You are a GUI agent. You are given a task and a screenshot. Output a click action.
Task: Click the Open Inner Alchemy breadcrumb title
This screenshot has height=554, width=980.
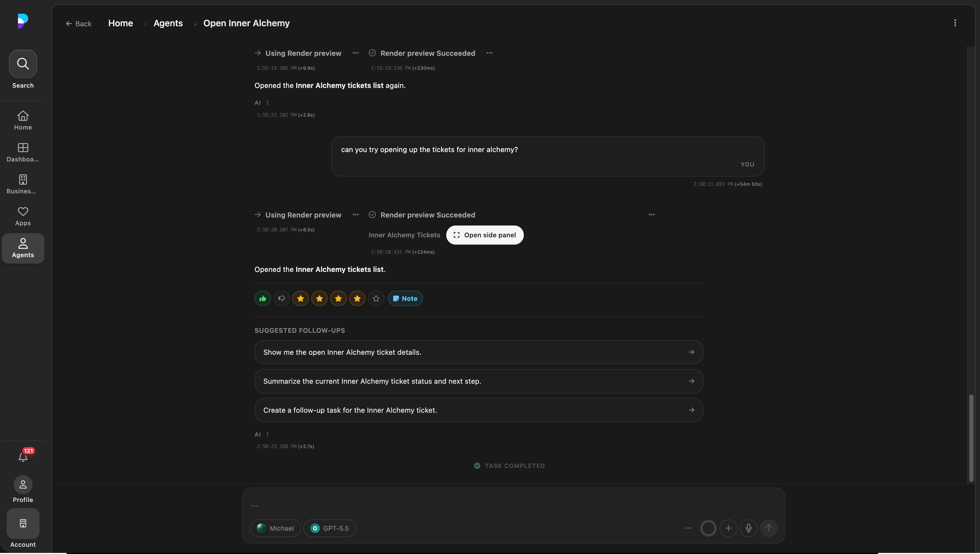click(246, 23)
